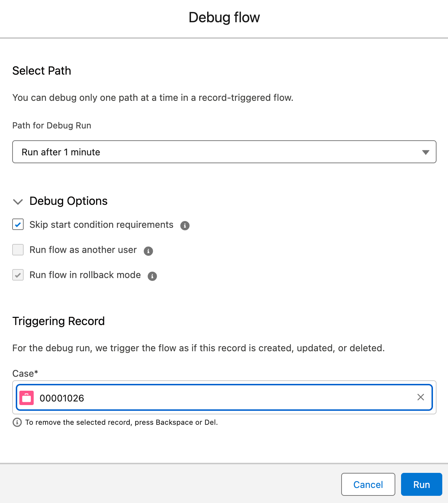Click 'Run flow as another user' label

83,250
